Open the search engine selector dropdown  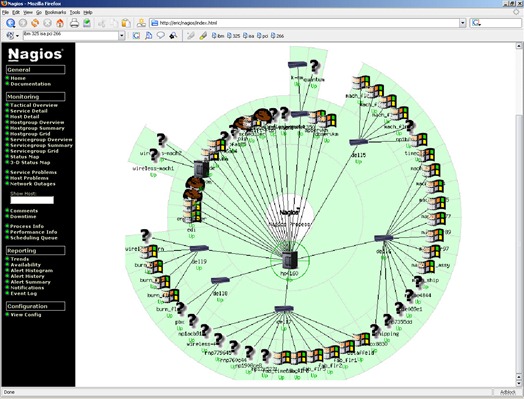pos(477,23)
